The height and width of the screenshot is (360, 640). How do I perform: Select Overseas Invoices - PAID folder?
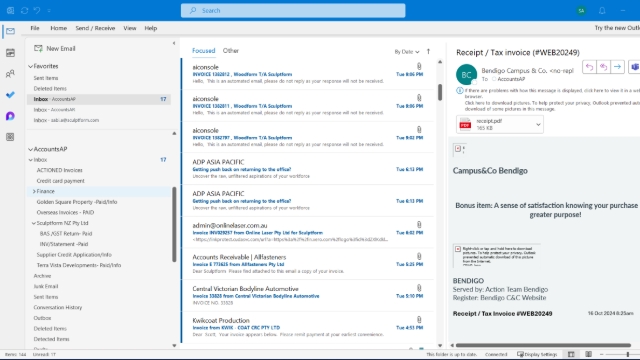click(x=65, y=213)
